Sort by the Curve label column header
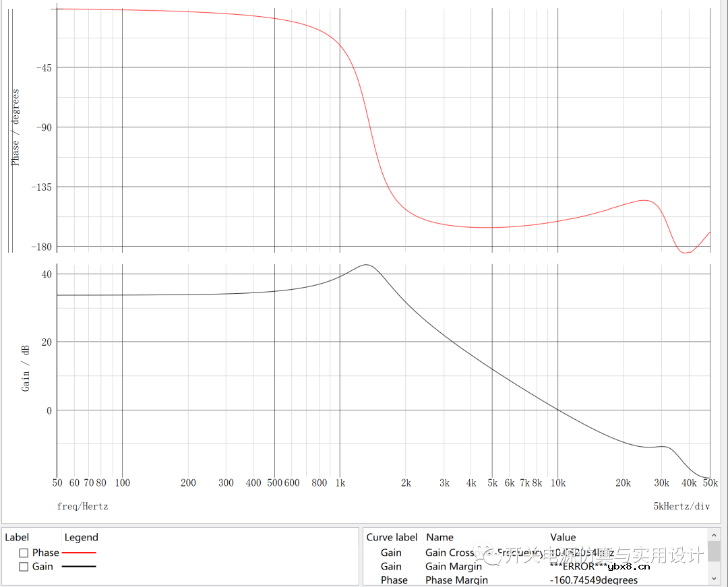 click(x=392, y=537)
